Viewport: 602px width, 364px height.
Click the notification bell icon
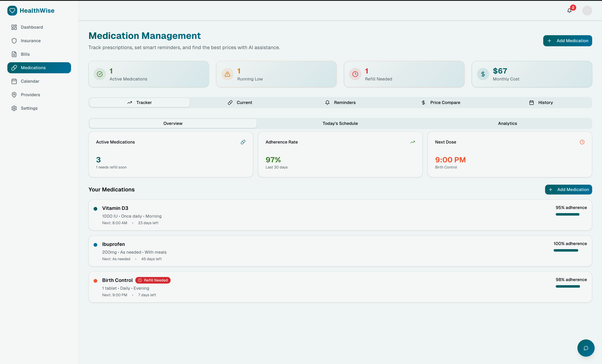(x=569, y=10)
